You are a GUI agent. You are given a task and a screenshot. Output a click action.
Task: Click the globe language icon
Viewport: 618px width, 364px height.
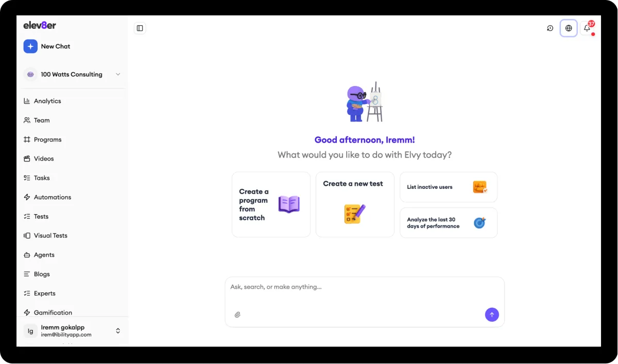[x=569, y=28]
